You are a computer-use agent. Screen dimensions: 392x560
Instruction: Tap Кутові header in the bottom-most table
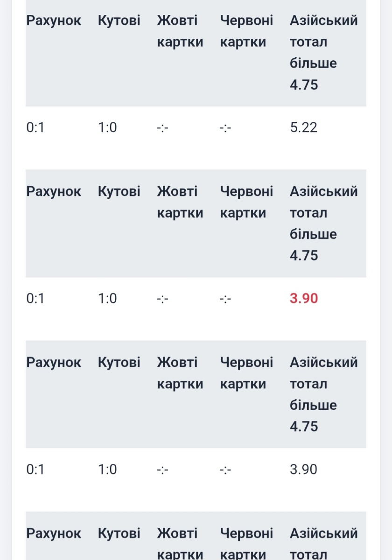(119, 533)
